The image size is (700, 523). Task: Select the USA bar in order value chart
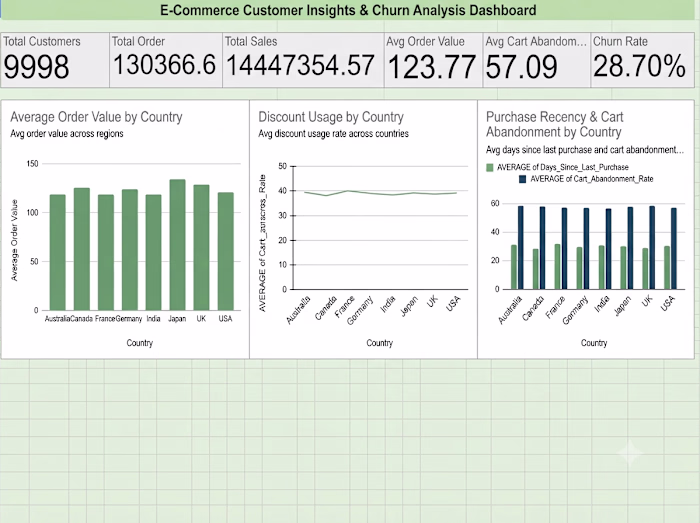coord(225,251)
